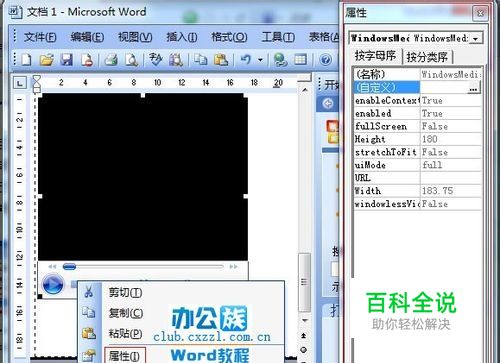Viewport: 500px width, 363px height.
Task: Fast forward the media player
Action: [x=234, y=267]
